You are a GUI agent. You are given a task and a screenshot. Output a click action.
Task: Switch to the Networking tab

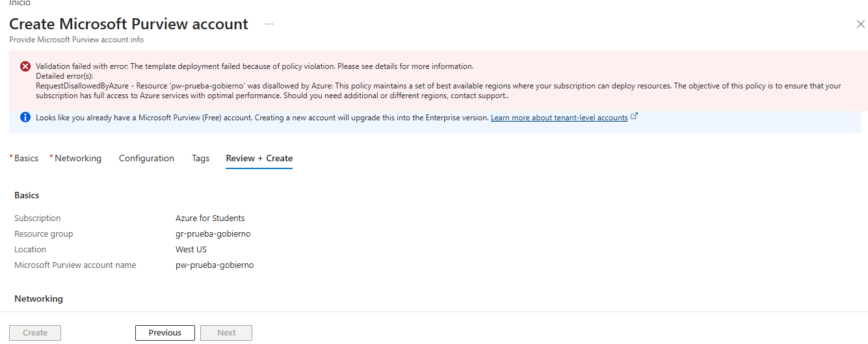[x=78, y=158]
